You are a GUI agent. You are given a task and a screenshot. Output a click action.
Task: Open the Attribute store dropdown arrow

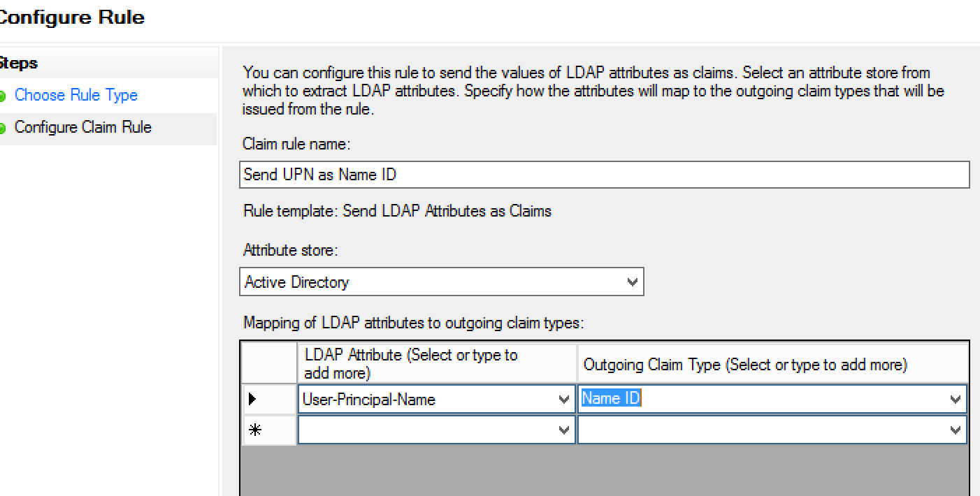coord(633,282)
